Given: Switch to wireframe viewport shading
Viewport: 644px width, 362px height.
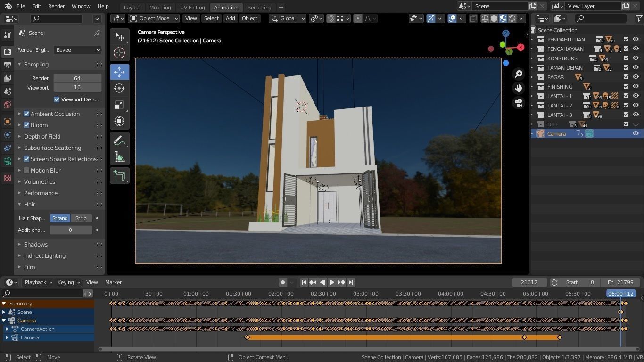Looking at the screenshot, I should point(485,18).
